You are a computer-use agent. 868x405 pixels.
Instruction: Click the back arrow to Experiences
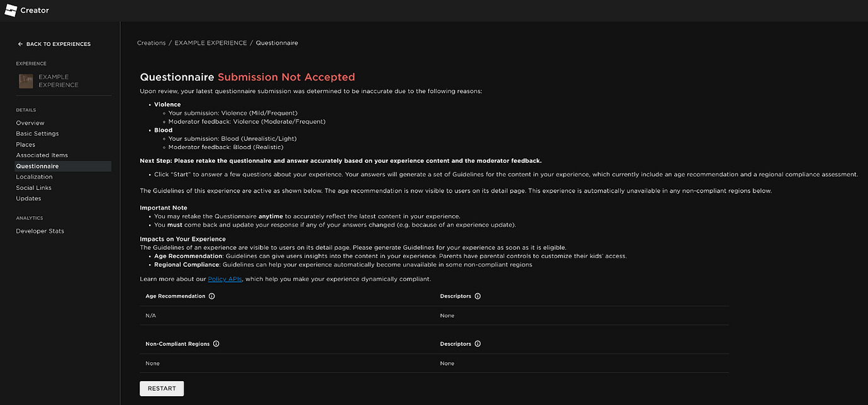[x=20, y=44]
